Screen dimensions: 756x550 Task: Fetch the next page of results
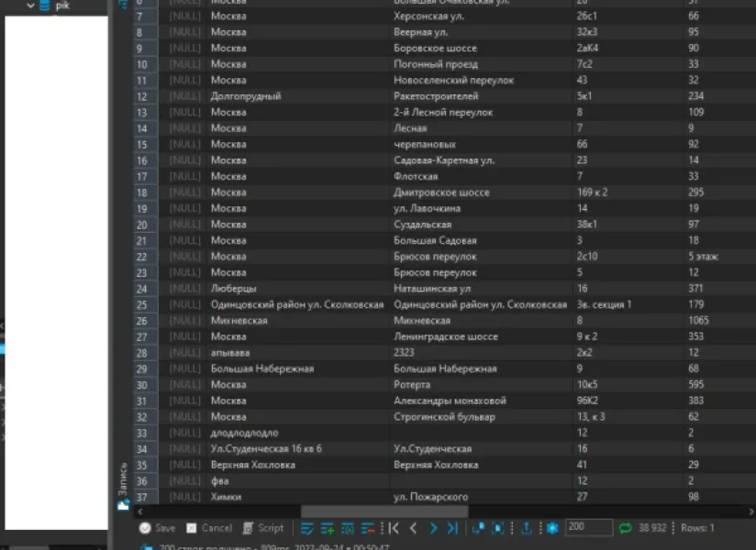click(478, 528)
